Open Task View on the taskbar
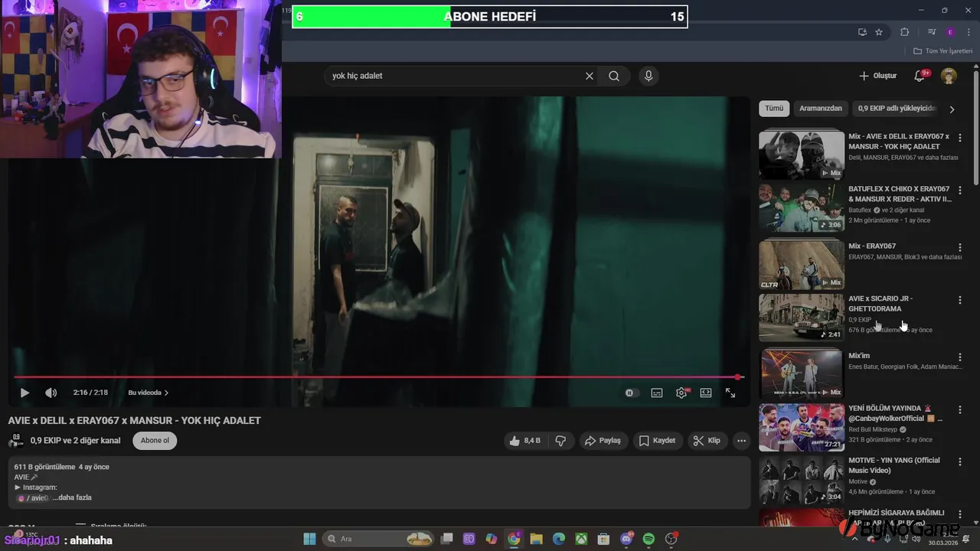This screenshot has width=980, height=551. click(x=447, y=540)
